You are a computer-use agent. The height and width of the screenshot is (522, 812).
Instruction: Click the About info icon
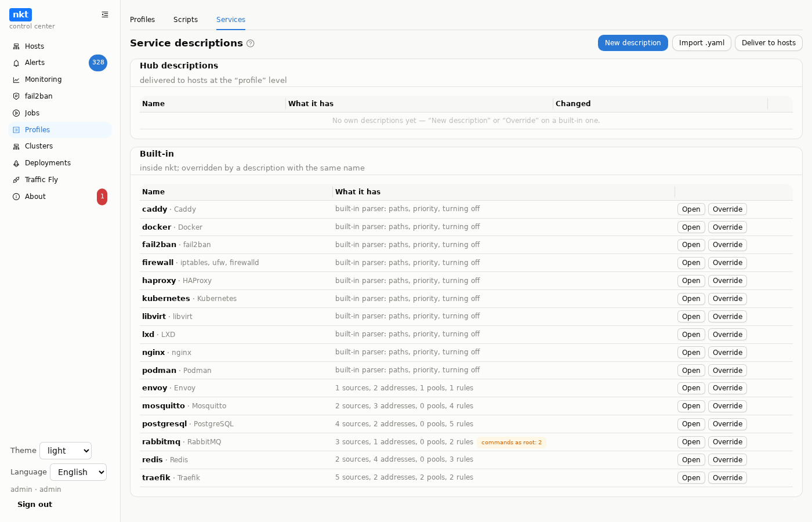point(16,197)
